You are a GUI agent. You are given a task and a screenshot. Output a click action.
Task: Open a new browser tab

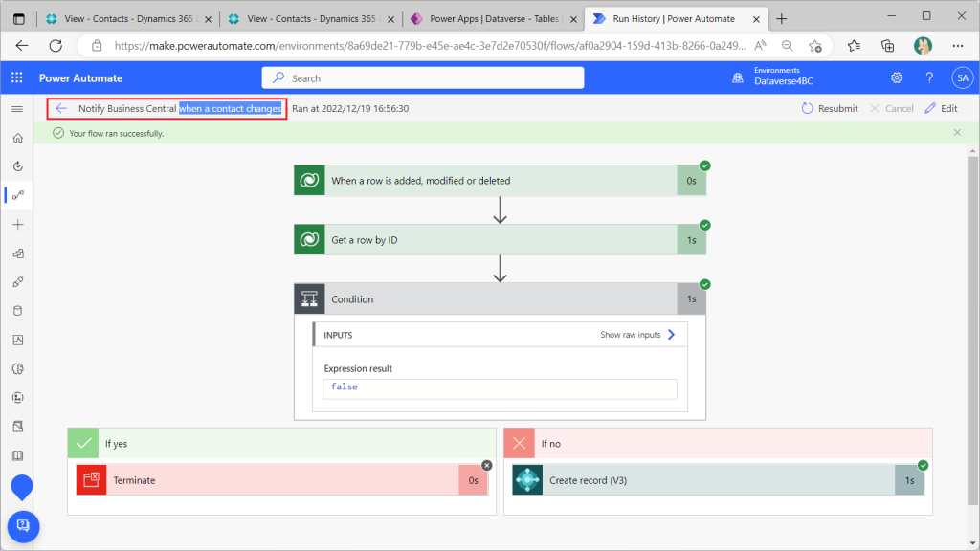(x=781, y=19)
